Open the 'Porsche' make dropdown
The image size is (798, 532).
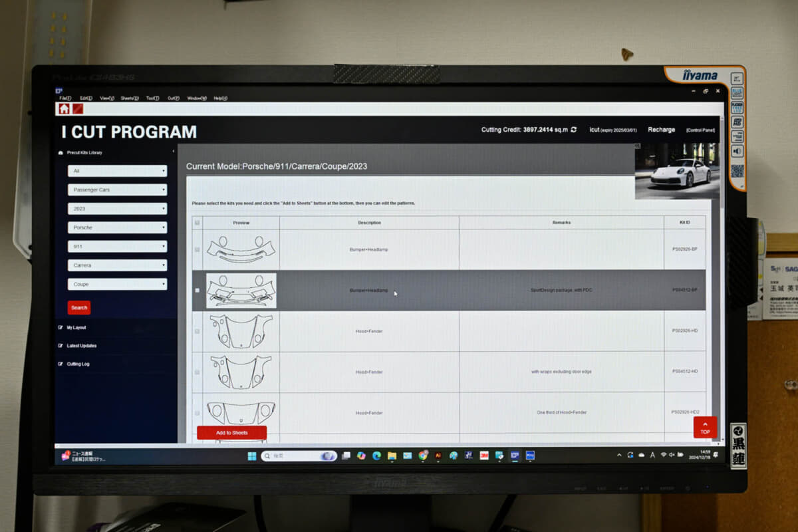117,227
